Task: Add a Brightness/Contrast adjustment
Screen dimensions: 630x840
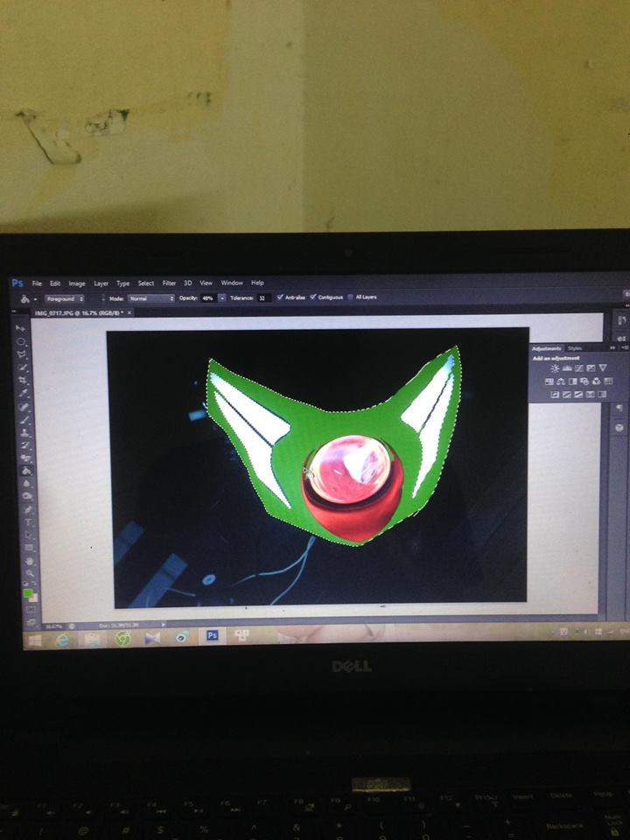Action: click(555, 368)
